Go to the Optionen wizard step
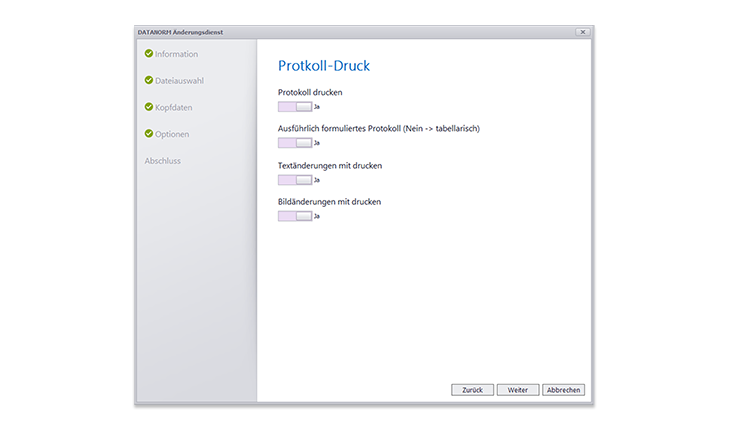Image resolution: width=729 pixels, height=430 pixels. coord(172,134)
